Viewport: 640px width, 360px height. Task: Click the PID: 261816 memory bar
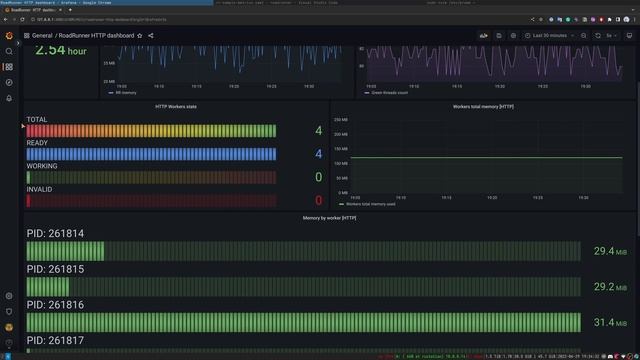click(x=303, y=322)
